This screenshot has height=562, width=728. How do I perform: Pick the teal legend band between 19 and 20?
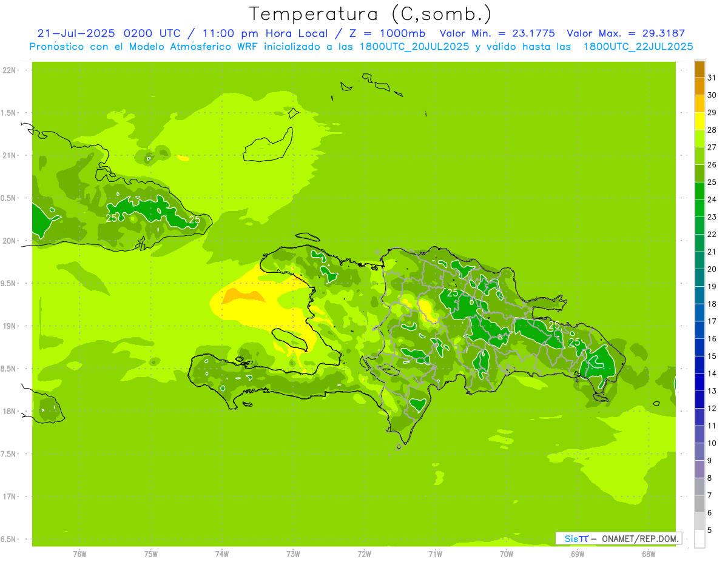pyautogui.click(x=699, y=278)
